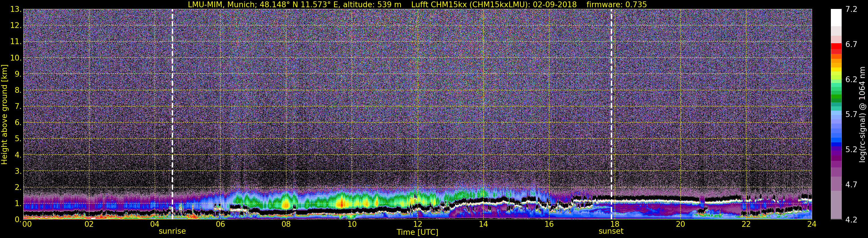868x238 pixels.
Task: Click the height axis tick label "12."
Action: click(16, 26)
